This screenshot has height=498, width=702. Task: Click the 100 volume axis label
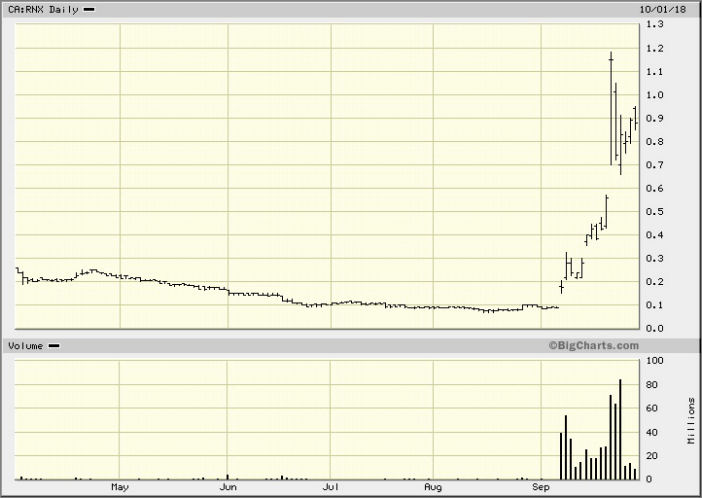[x=655, y=360]
